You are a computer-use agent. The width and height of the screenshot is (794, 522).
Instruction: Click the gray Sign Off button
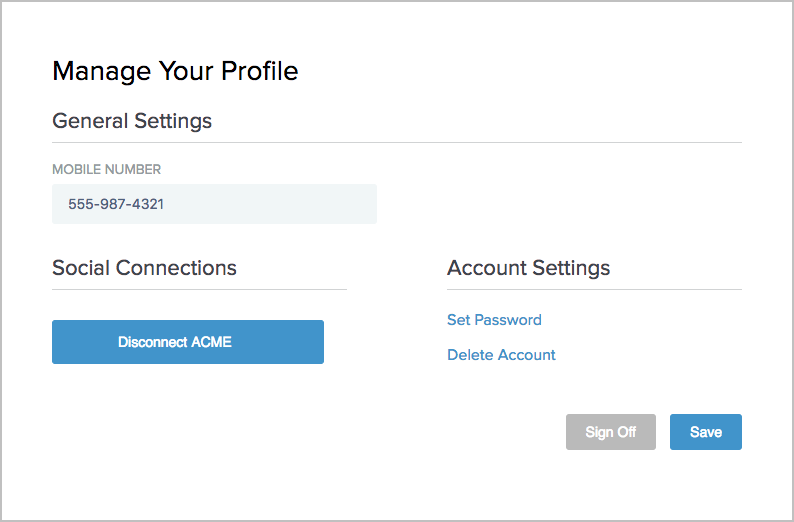610,432
